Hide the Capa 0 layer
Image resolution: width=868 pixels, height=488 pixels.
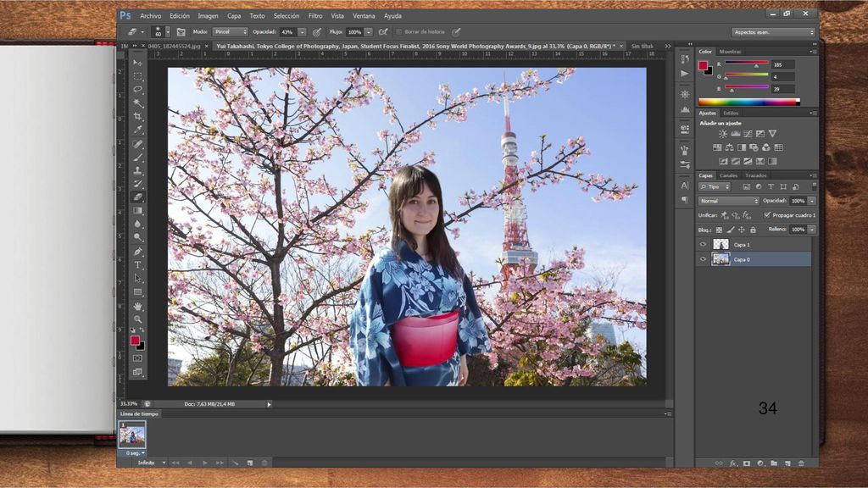pyautogui.click(x=703, y=259)
